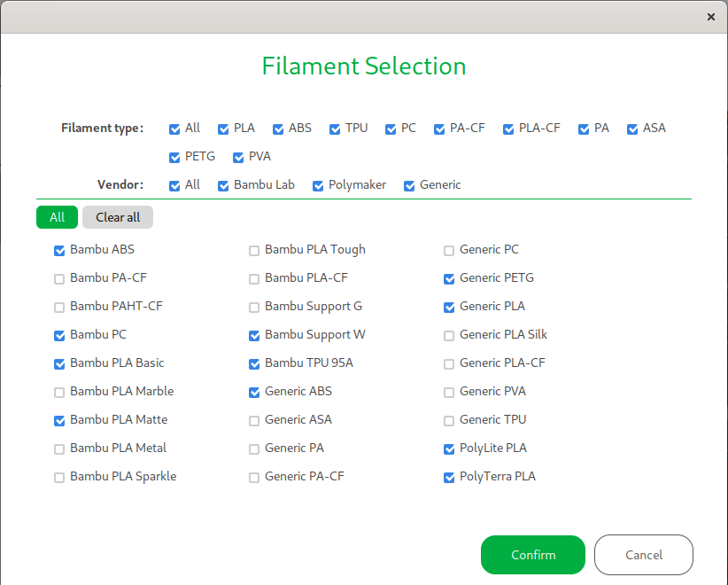Toggle the PVA filament type filter

tap(238, 158)
